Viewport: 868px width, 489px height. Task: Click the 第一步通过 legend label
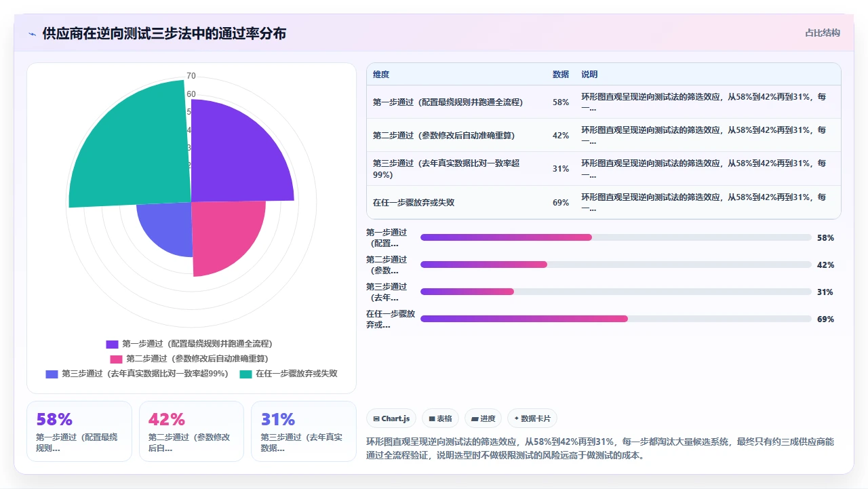197,345
